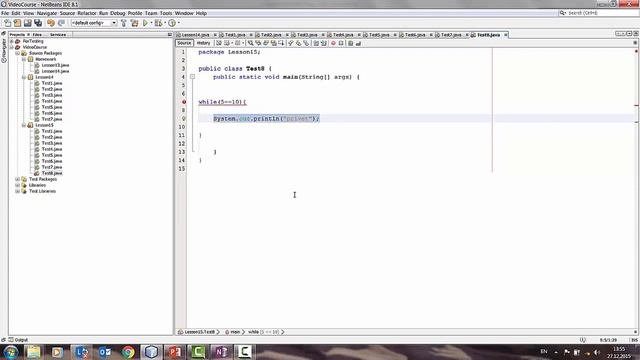Switch to the Test7.java editor tab
This screenshot has height=360, width=640.
pos(451,35)
